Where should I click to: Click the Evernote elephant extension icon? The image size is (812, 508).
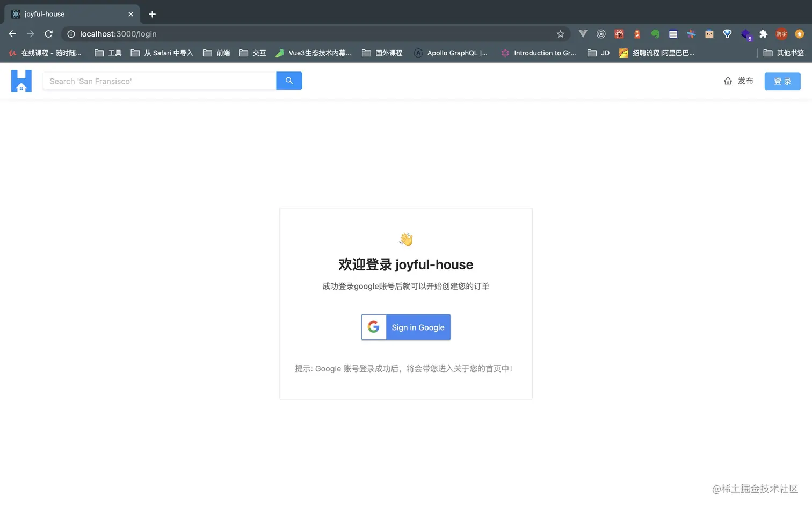pos(655,34)
